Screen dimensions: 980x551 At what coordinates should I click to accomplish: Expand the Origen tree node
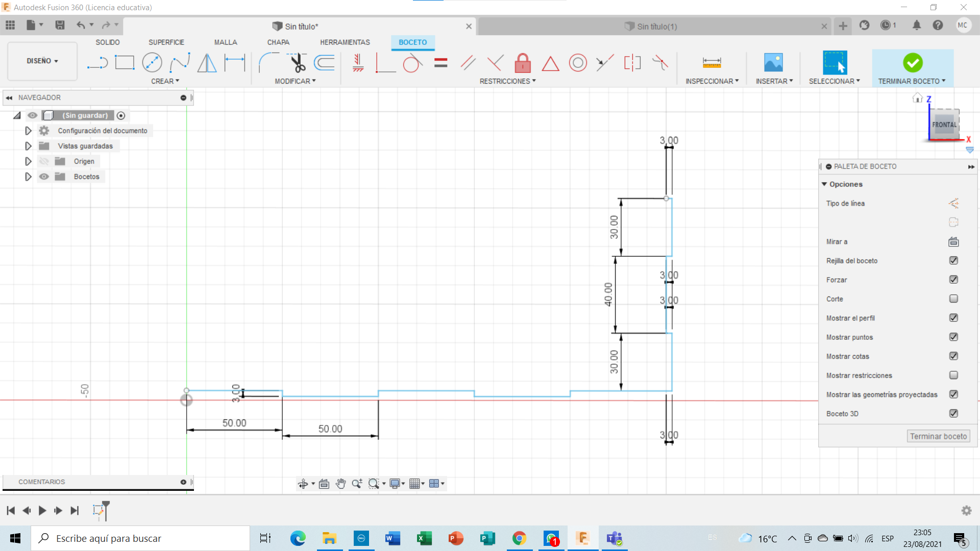point(28,161)
